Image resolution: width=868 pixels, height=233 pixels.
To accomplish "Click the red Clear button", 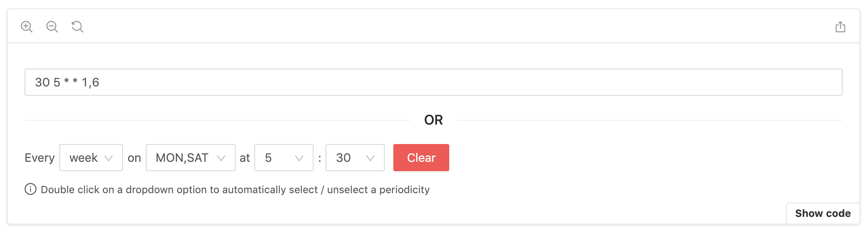I will (x=421, y=158).
